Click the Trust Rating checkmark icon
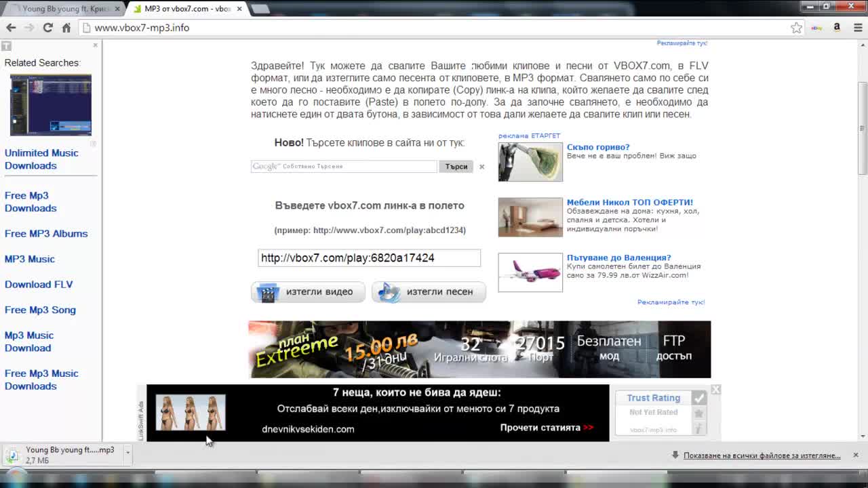This screenshot has width=868, height=488. (699, 398)
